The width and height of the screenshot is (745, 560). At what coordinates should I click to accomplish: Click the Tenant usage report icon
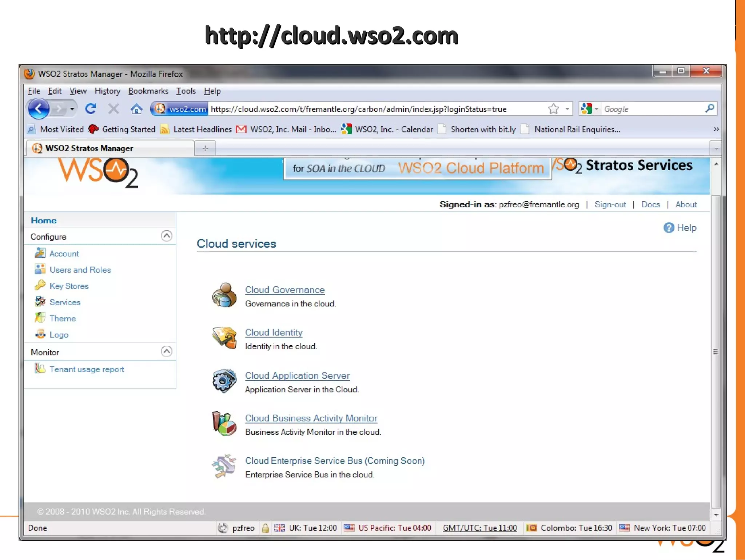pos(40,368)
